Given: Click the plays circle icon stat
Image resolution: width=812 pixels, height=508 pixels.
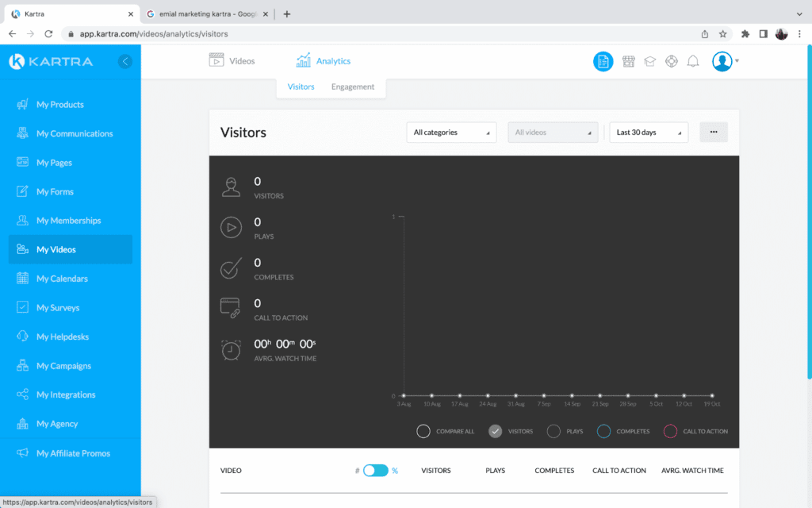Looking at the screenshot, I should click(x=231, y=228).
